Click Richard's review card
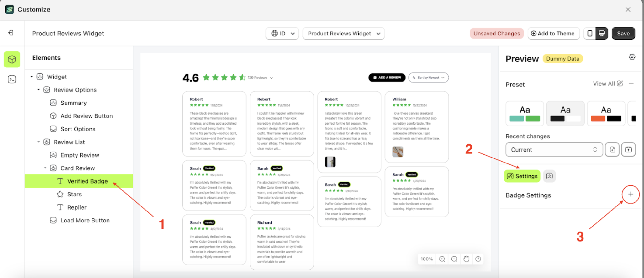The width and height of the screenshot is (644, 278). [282, 242]
